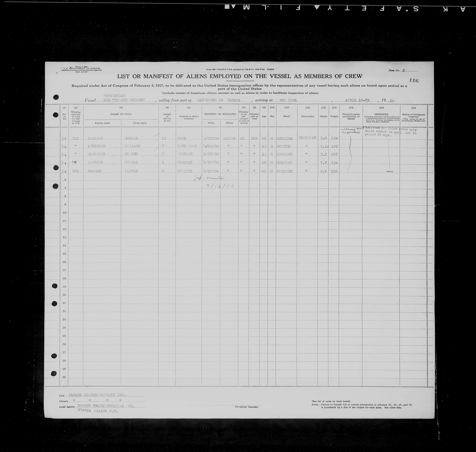This screenshot has width=476, height=452.
Task: Click shipped date 2/17/50
Action: [211, 154]
